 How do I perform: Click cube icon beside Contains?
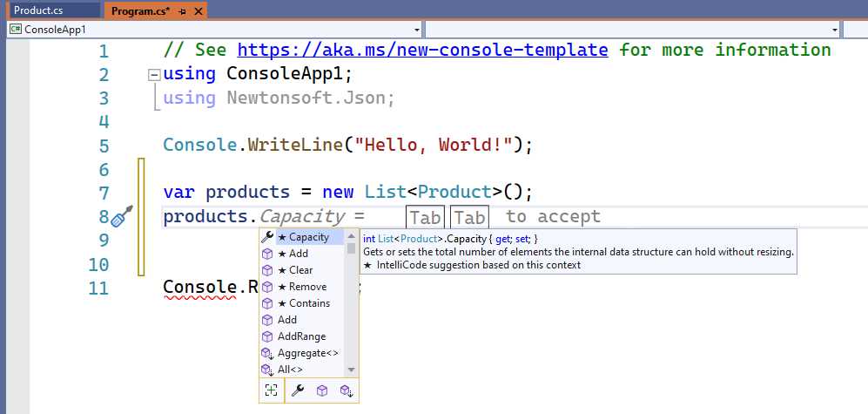(267, 303)
